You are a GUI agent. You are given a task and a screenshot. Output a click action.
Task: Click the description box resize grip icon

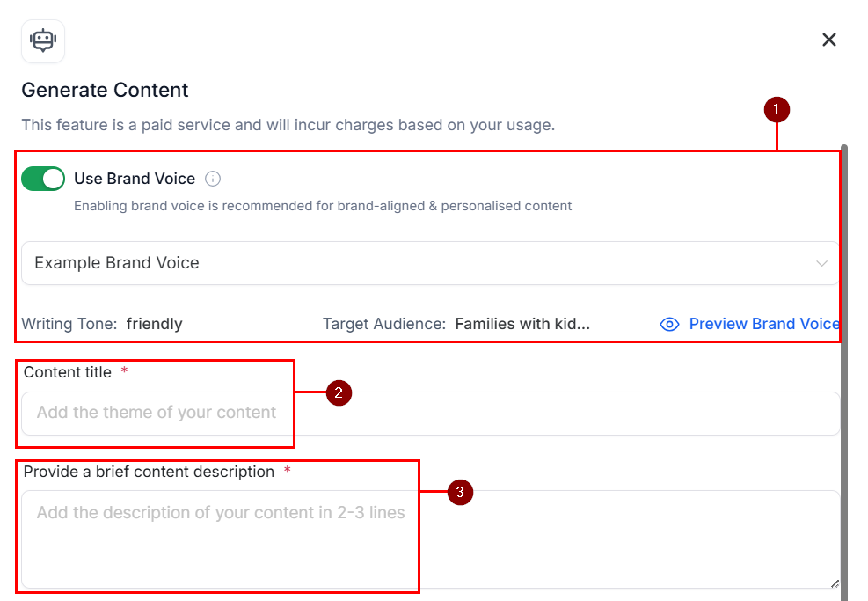pyautogui.click(x=835, y=583)
